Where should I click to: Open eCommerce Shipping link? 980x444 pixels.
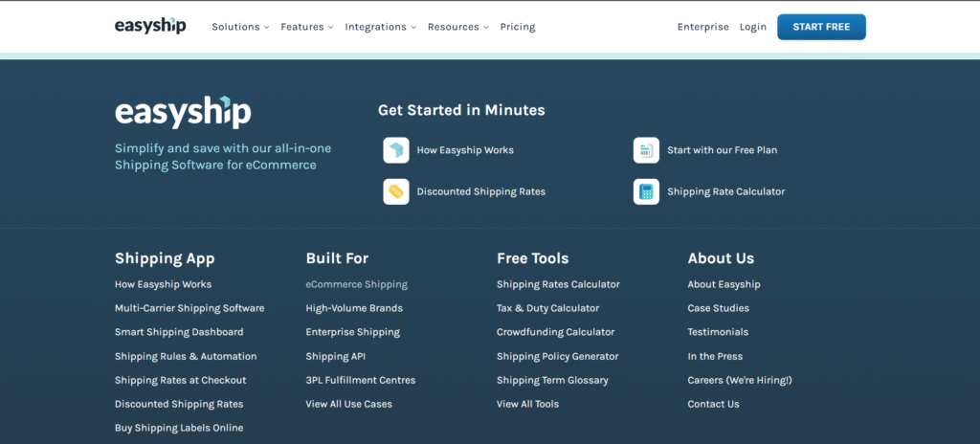pos(356,284)
